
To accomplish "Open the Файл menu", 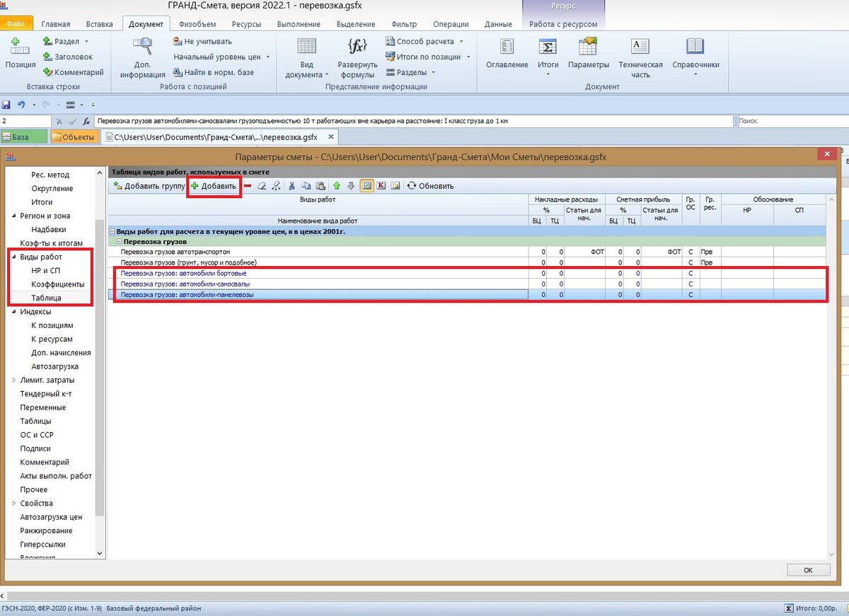I will coord(15,24).
